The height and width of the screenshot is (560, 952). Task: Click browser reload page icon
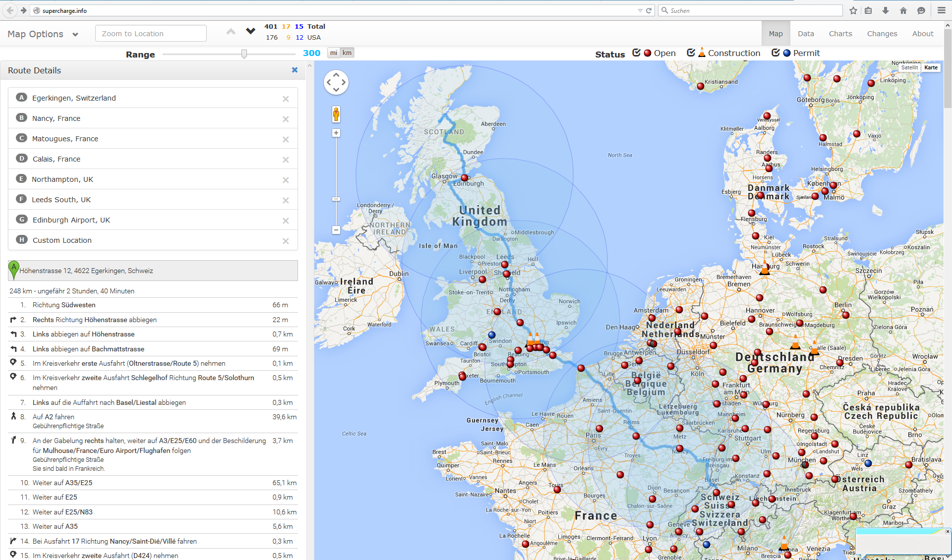(649, 10)
